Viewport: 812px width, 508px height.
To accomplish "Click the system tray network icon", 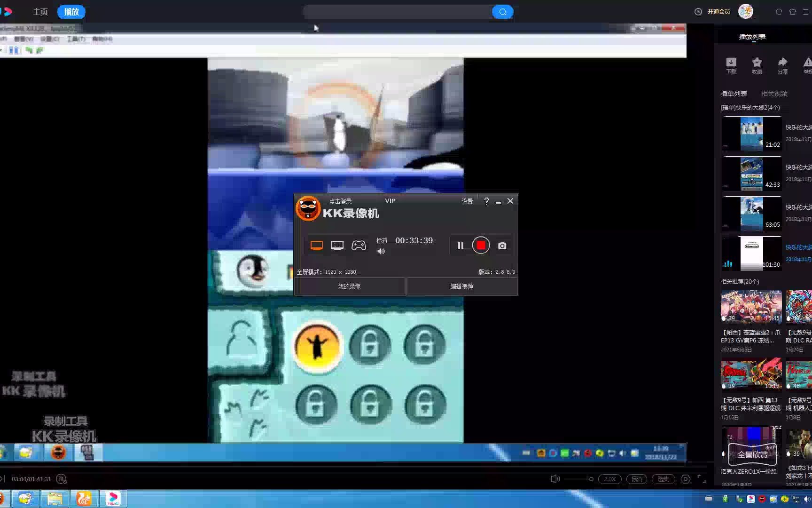I will click(796, 499).
